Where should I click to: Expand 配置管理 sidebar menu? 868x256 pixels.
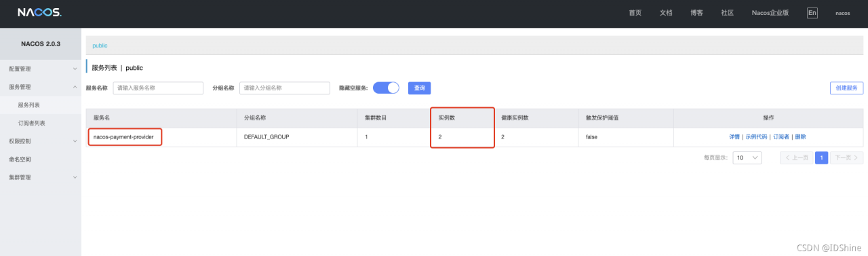(x=41, y=69)
